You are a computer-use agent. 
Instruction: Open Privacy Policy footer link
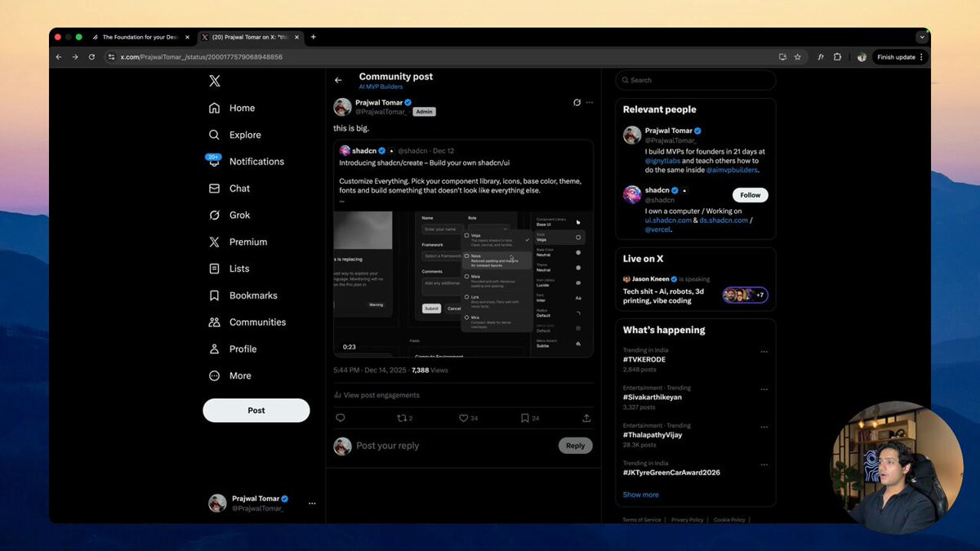pos(687,520)
